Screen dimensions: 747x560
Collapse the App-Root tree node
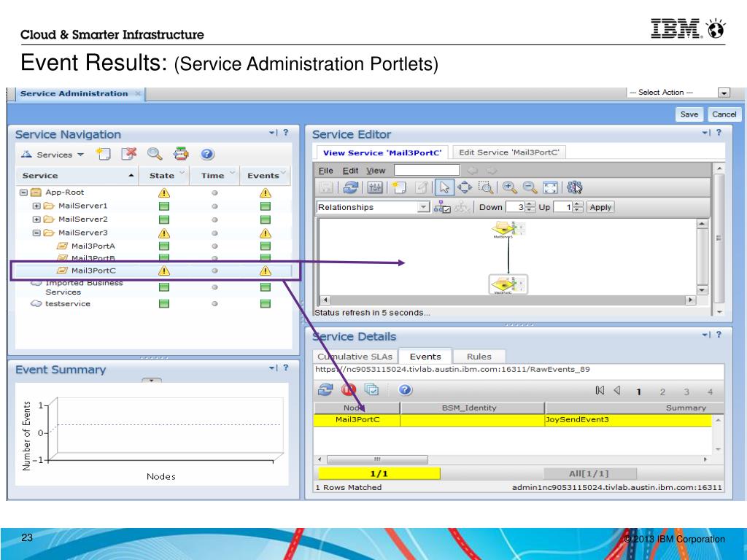(x=23, y=192)
